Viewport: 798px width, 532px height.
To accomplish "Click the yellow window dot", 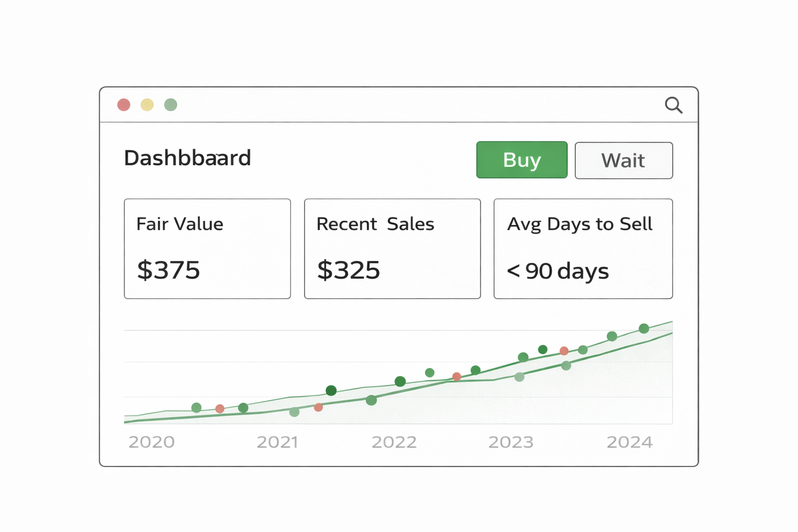I will pyautogui.click(x=147, y=105).
